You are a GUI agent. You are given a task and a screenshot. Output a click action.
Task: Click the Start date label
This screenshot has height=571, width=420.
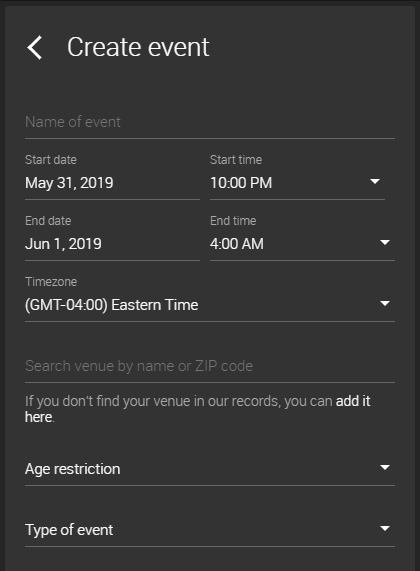point(51,160)
